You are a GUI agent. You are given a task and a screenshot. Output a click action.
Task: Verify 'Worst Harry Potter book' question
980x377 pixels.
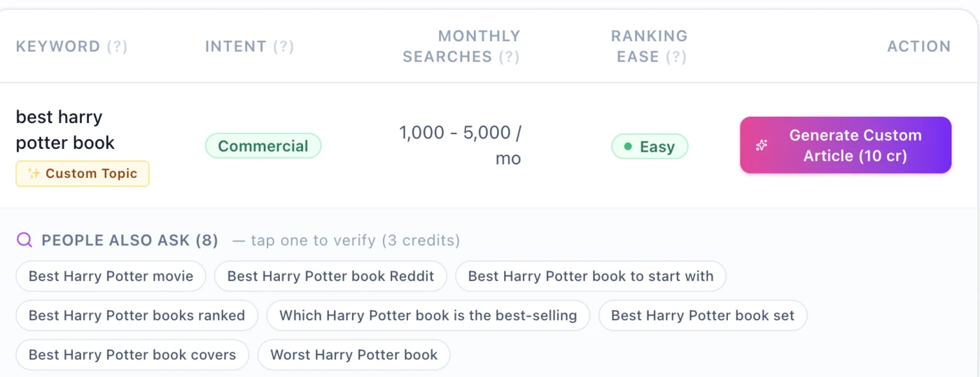(353, 355)
